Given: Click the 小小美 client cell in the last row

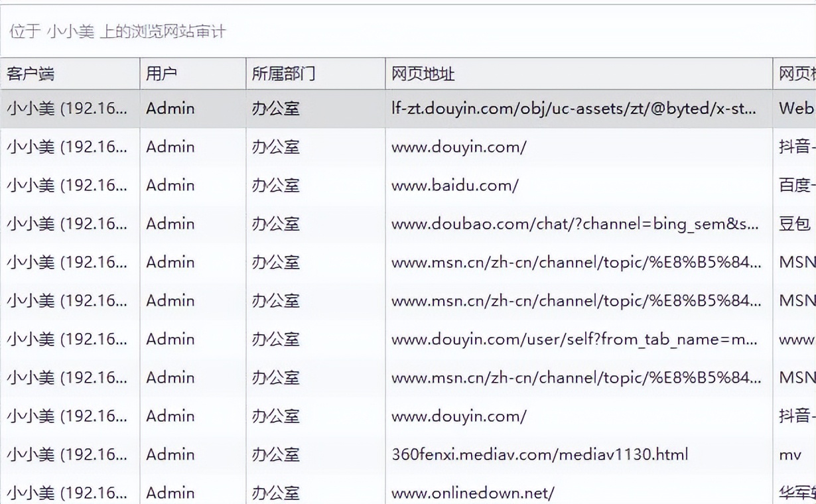Looking at the screenshot, I should coord(66,493).
